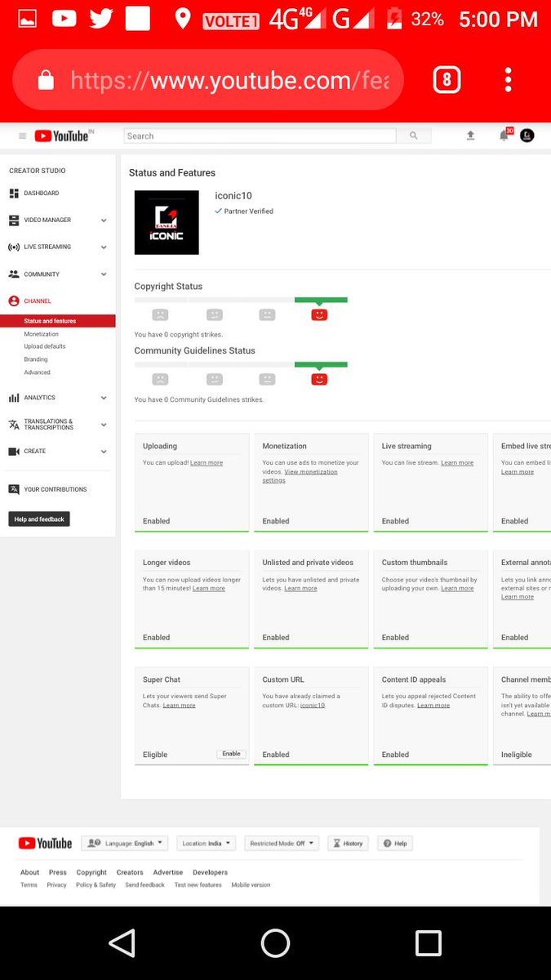Tap the Android back navigation button

point(122,943)
